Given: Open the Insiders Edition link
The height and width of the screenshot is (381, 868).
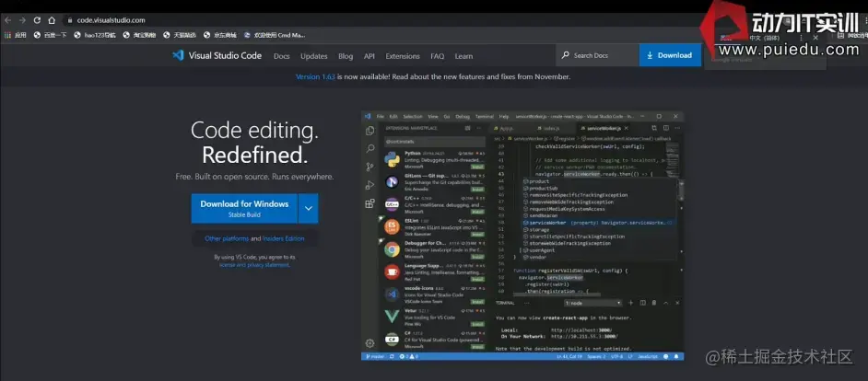Looking at the screenshot, I should 284,239.
